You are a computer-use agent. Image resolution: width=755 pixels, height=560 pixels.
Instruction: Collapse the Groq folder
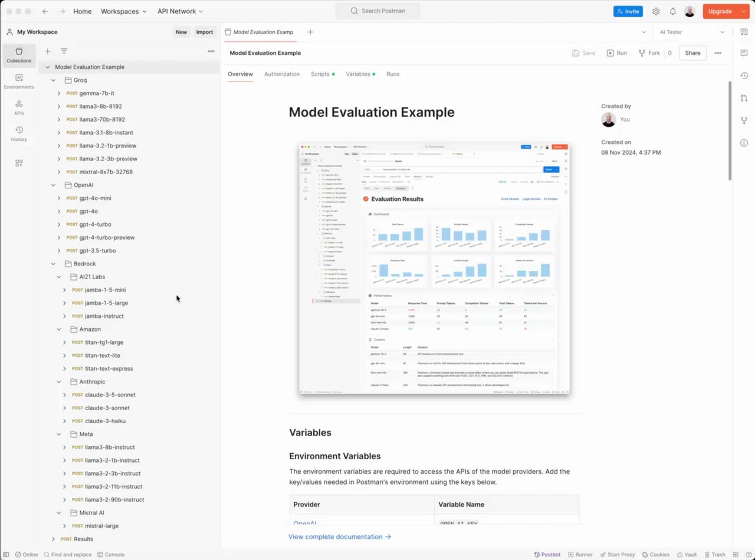[53, 80]
